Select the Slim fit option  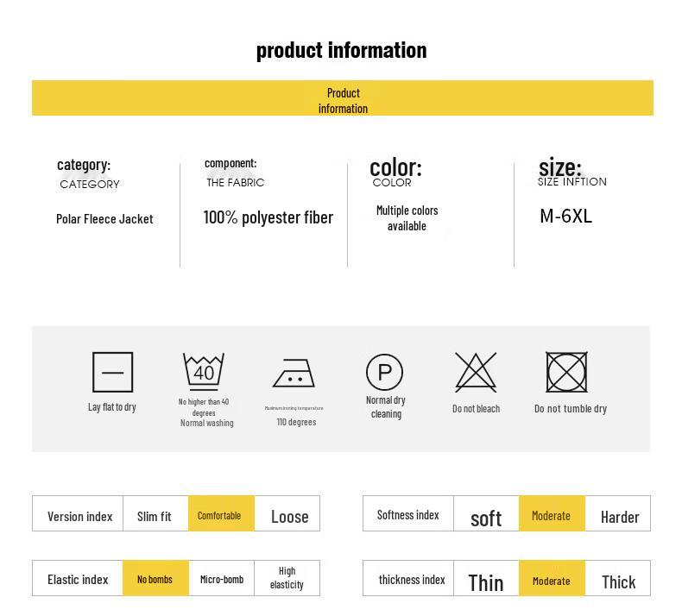(x=155, y=516)
